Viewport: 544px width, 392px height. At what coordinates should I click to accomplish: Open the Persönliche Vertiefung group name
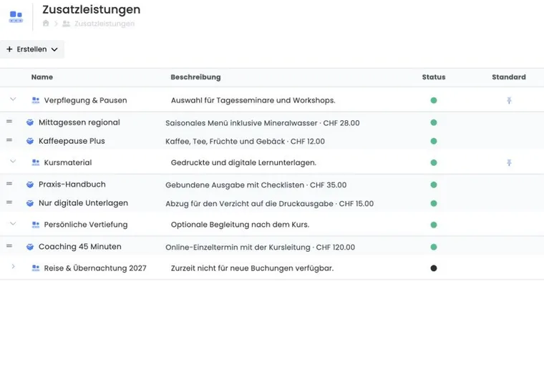point(86,225)
